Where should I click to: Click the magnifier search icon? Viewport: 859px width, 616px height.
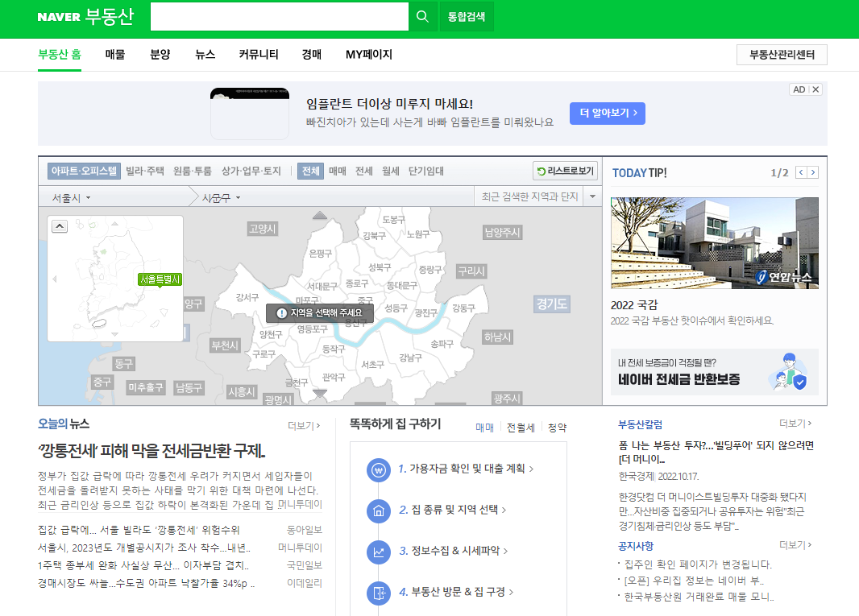pyautogui.click(x=422, y=16)
